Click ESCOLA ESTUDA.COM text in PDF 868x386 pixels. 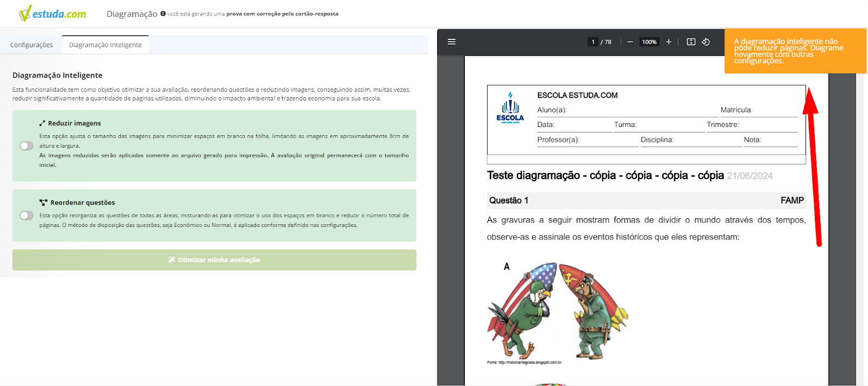click(577, 95)
